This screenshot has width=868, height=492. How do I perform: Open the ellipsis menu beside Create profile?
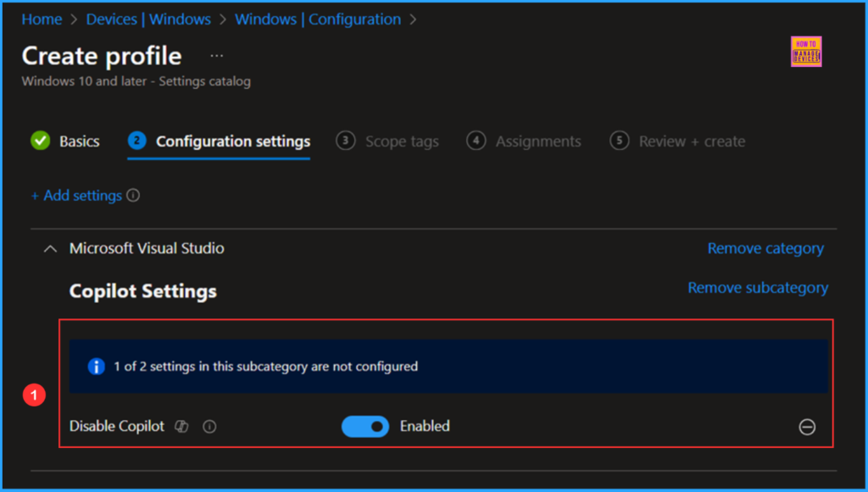(216, 57)
